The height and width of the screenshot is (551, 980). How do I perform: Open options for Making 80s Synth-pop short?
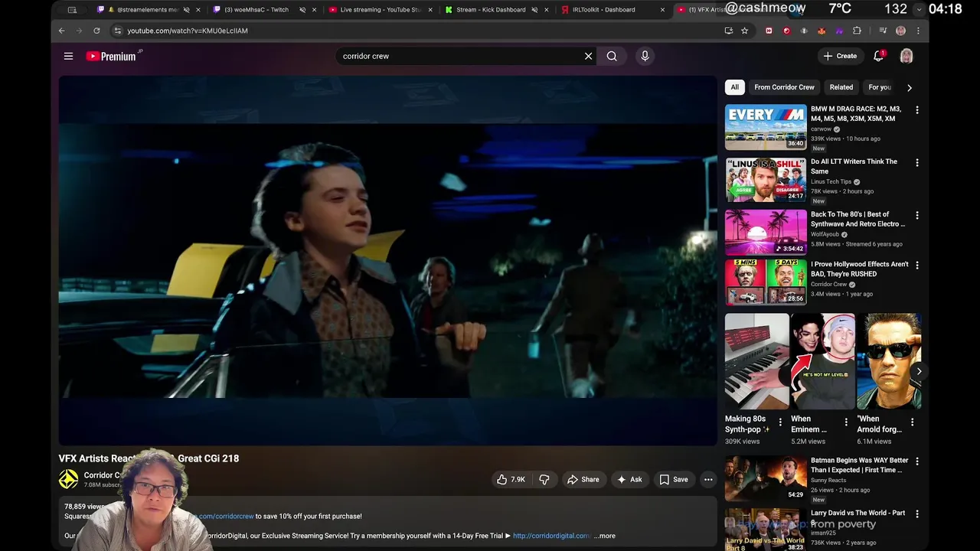pyautogui.click(x=780, y=422)
